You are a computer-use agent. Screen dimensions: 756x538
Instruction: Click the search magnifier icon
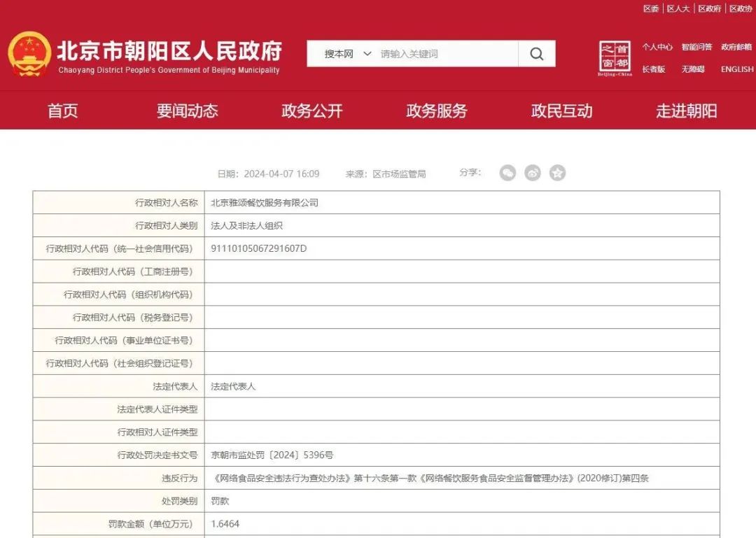coord(537,54)
